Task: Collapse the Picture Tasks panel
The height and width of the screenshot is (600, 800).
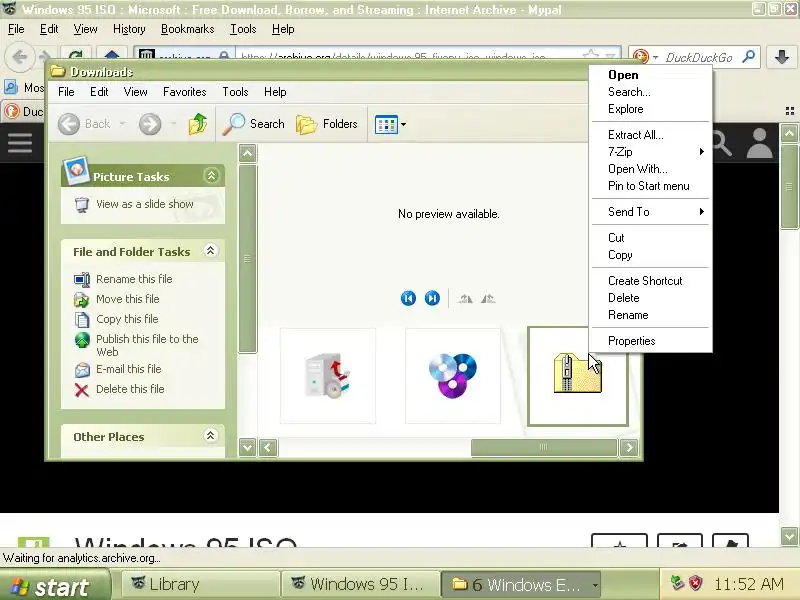Action: pyautogui.click(x=211, y=176)
